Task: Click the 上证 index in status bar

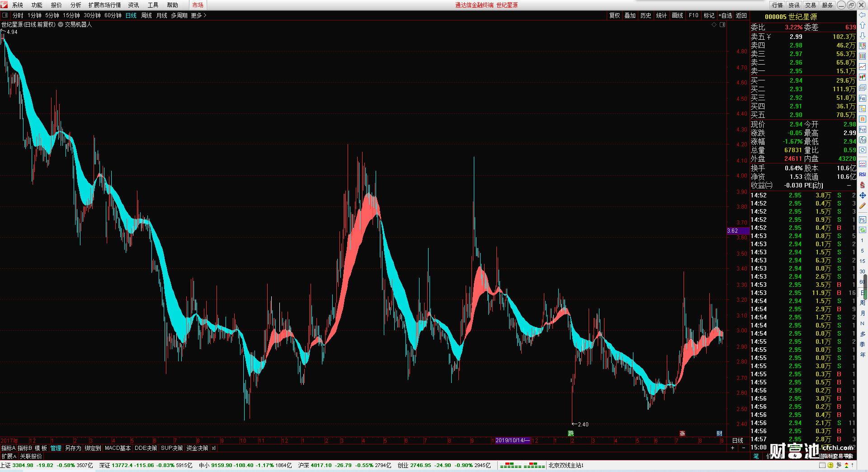Action: pyautogui.click(x=47, y=465)
